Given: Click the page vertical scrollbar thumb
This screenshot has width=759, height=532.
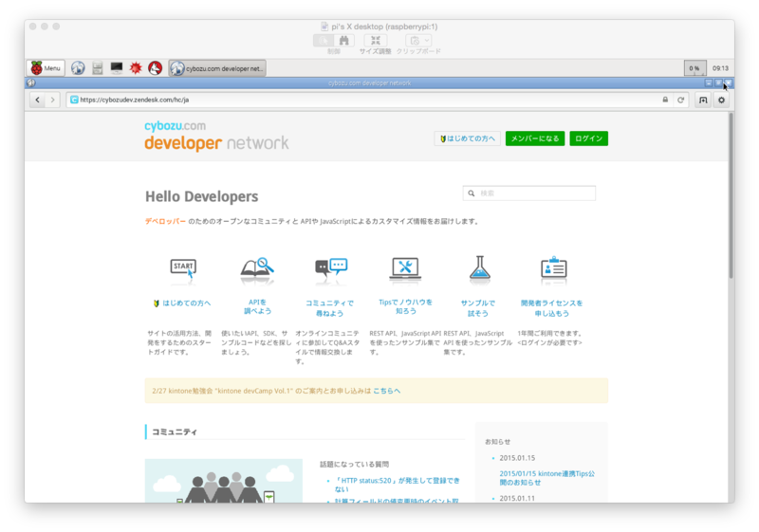Looking at the screenshot, I should (731, 195).
